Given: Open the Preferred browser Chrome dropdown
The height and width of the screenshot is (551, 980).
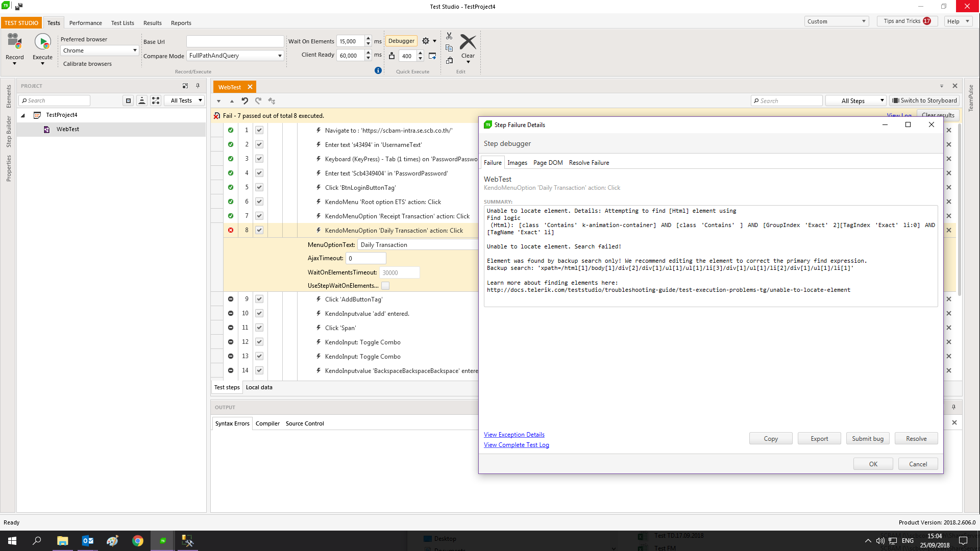Looking at the screenshot, I should (100, 51).
